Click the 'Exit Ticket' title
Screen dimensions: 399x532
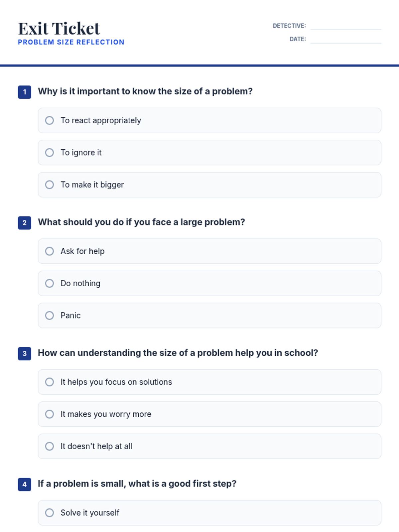pyautogui.click(x=59, y=29)
